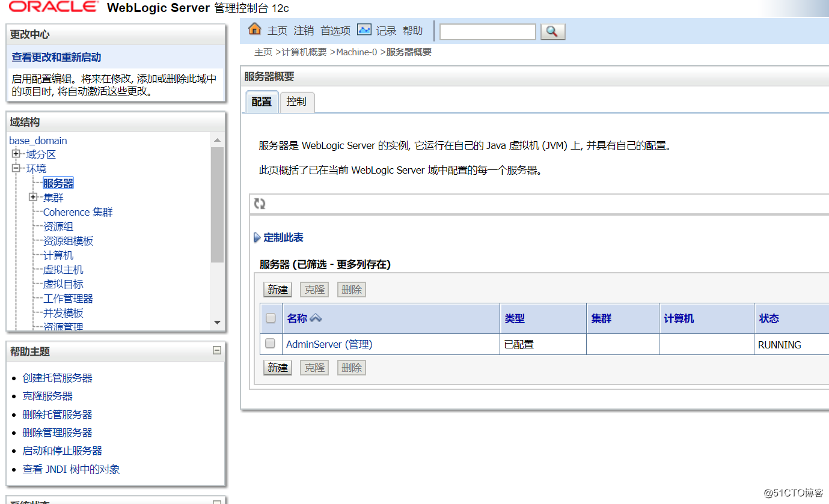Screen dimensions: 829x504
Task: Click the domain tree scrollbar thumb
Action: (x=217, y=204)
